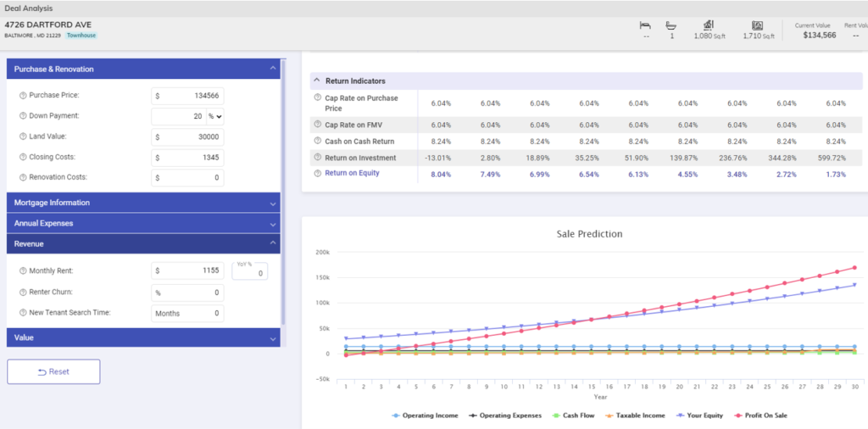Click the 2.80% Return on Investment cell
Screen dimensions: 868x429
pos(491,158)
